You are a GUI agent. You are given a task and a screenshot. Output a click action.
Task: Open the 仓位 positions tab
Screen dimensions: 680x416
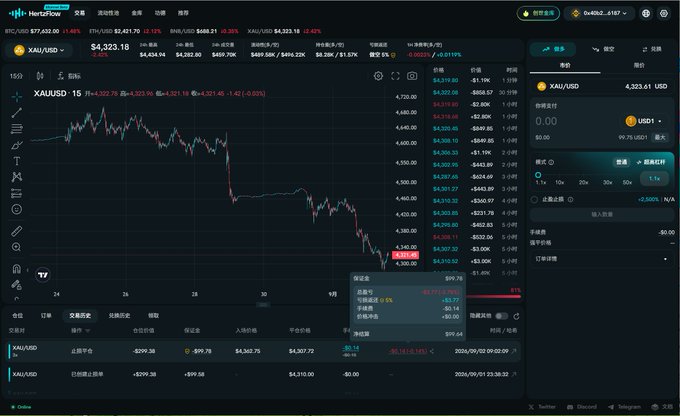tap(18, 316)
